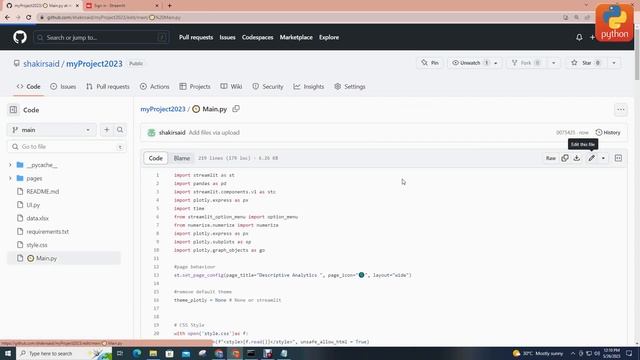Reload the page with the refresh icon
The width and height of the screenshot is (640, 360).
(29, 17)
